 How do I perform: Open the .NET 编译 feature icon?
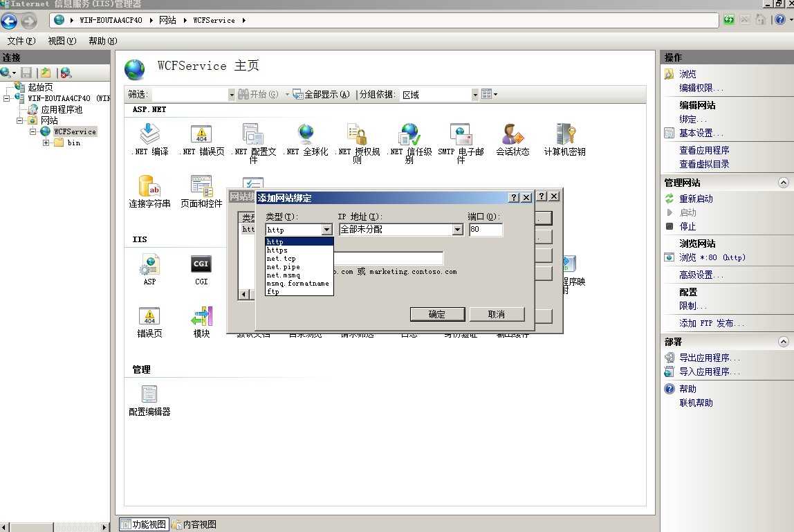[x=150, y=140]
